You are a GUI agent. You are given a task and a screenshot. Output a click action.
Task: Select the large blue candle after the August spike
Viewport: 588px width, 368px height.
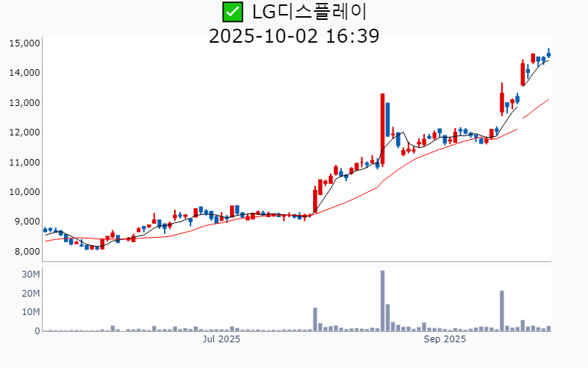tap(387, 119)
